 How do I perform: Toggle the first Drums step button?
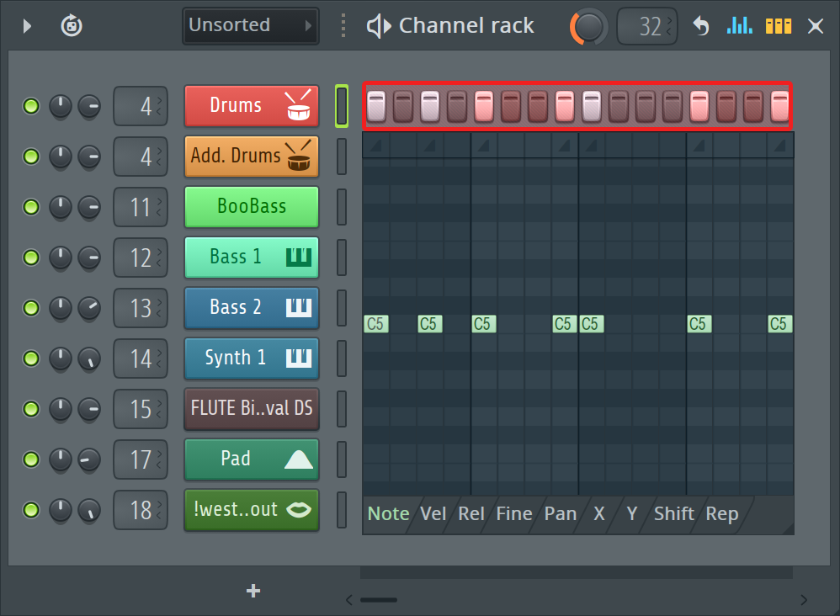pos(376,105)
